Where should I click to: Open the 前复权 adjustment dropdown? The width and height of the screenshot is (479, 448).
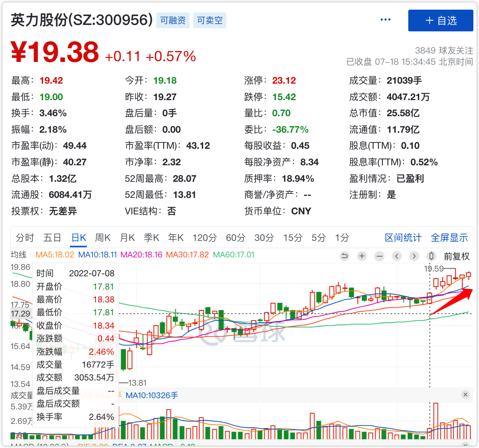[x=456, y=256]
